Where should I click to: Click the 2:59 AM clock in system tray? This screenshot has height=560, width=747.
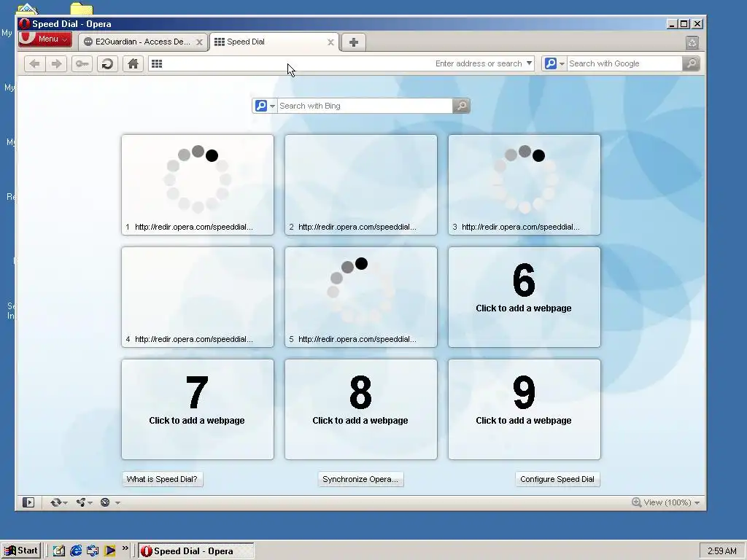pyautogui.click(x=721, y=551)
